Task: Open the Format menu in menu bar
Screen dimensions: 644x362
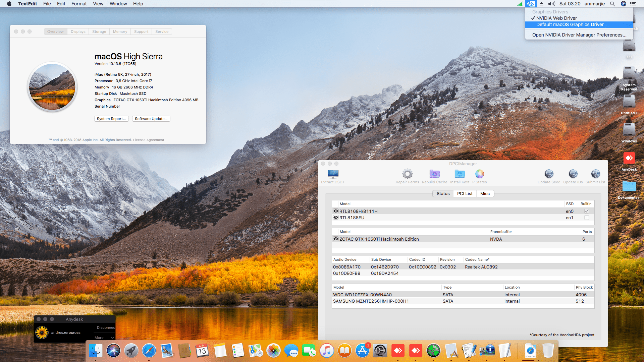Action: pos(79,4)
